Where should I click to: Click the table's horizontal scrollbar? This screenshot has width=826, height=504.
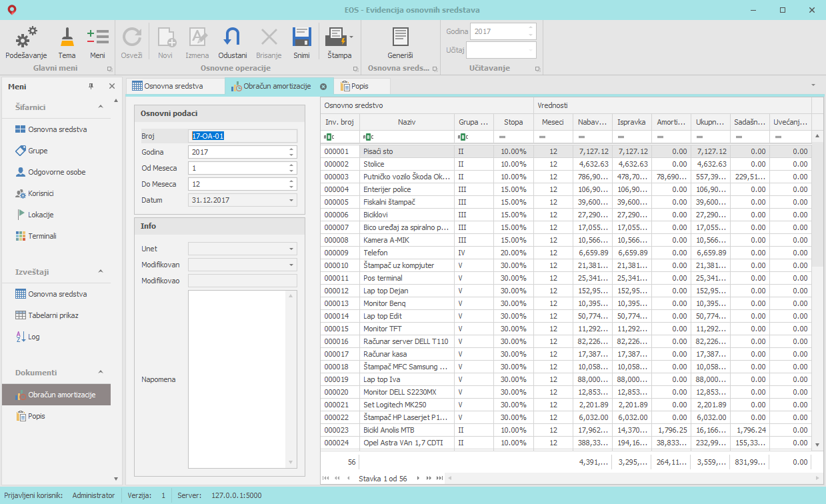632,478
